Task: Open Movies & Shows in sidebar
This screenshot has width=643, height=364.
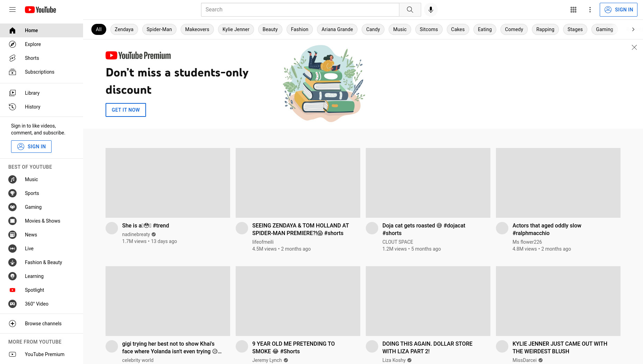Action: 42,221
